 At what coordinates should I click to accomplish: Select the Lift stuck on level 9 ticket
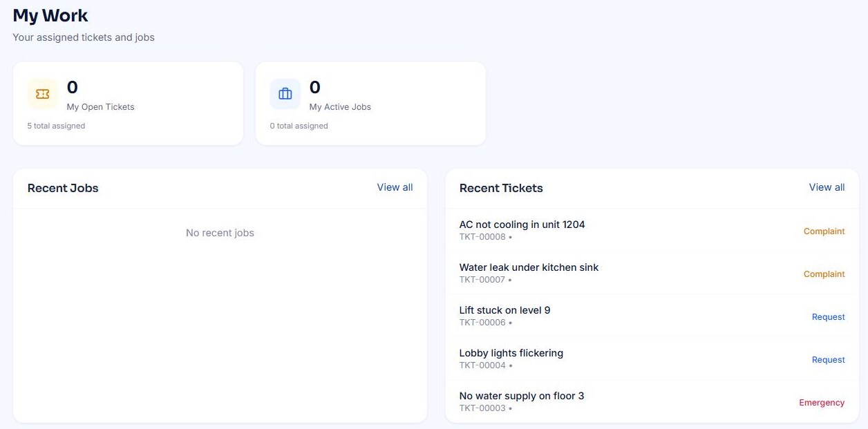pos(652,316)
